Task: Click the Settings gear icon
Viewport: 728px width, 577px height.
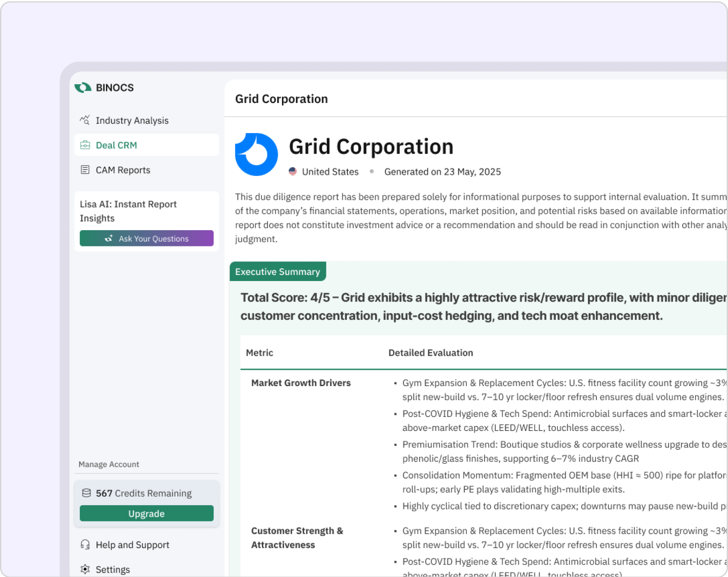Action: click(x=85, y=569)
